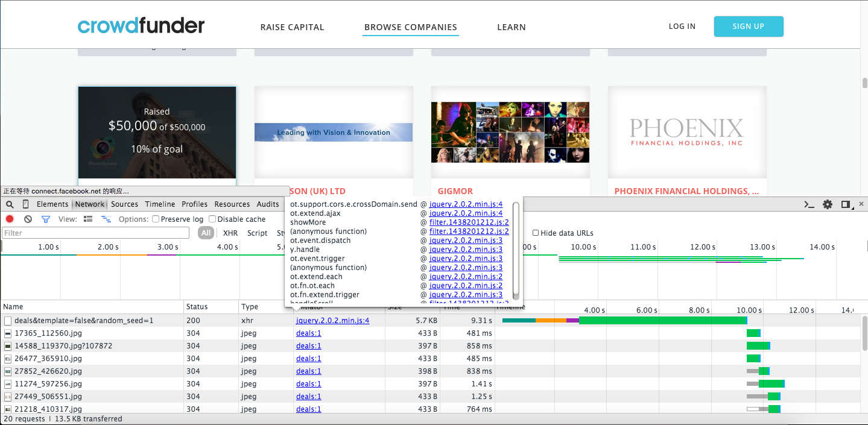Open the Elements tab
868x425 pixels.
[52, 204]
